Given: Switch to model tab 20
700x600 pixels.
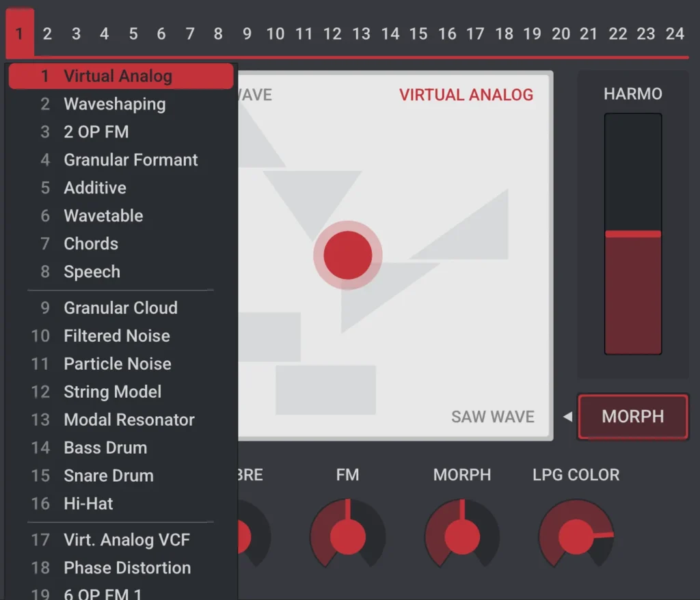Looking at the screenshot, I should point(561,33).
